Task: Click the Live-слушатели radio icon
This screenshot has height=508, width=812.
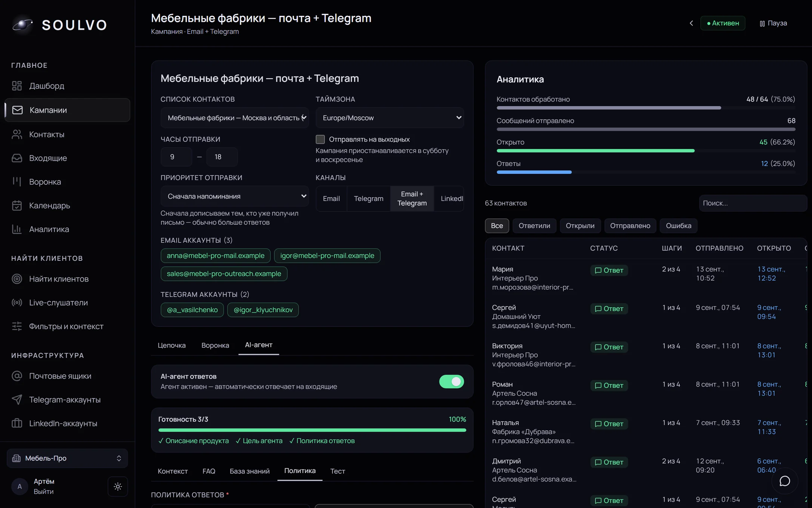Action: click(17, 303)
